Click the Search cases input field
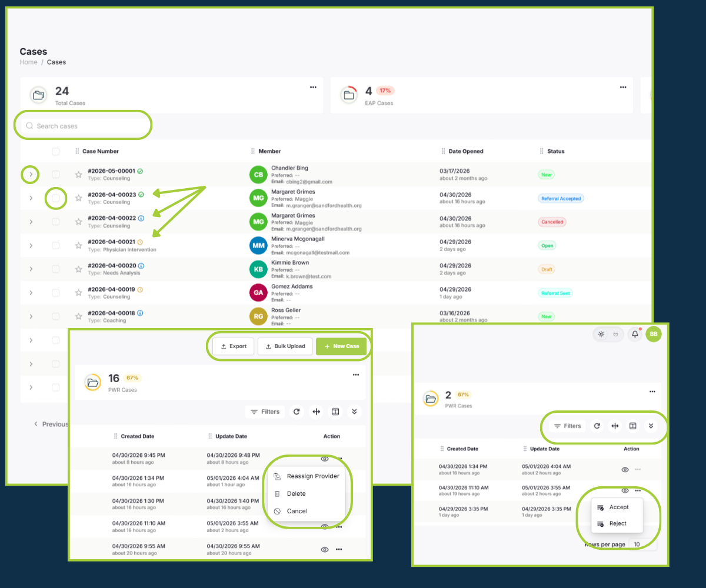This screenshot has height=588, width=706. click(x=86, y=126)
